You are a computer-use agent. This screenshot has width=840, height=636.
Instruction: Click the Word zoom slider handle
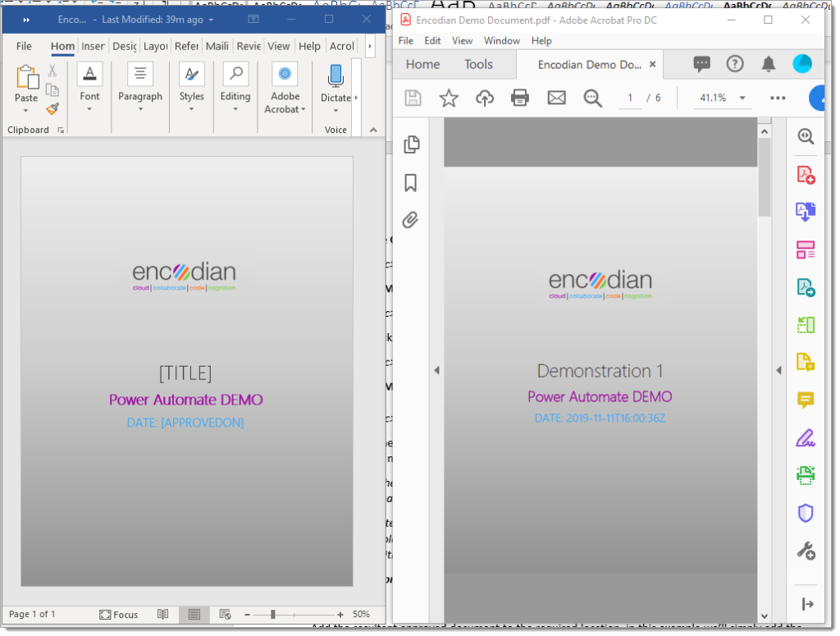coord(273,615)
